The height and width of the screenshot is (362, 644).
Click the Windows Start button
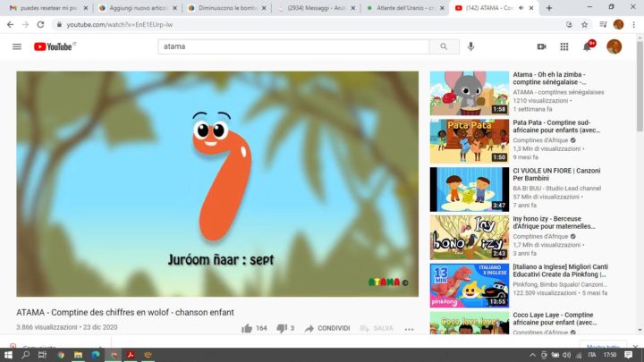tap(8, 355)
